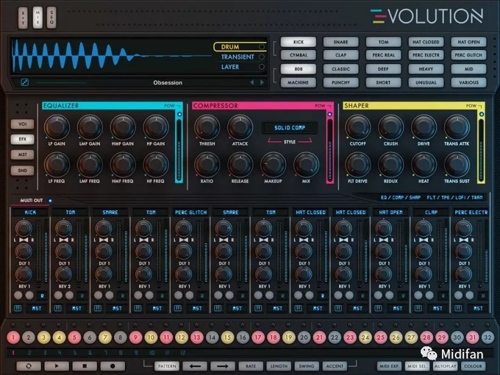The height and width of the screenshot is (375, 500).
Task: Shift pattern right with the right arrow button
Action: 223,366
